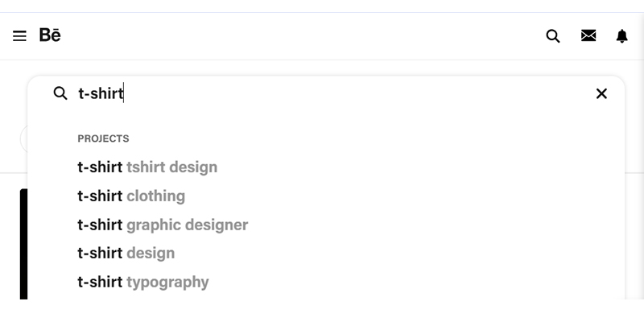Click the typed "t-shirt" query text
This screenshot has width=644, height=322.
coord(100,93)
